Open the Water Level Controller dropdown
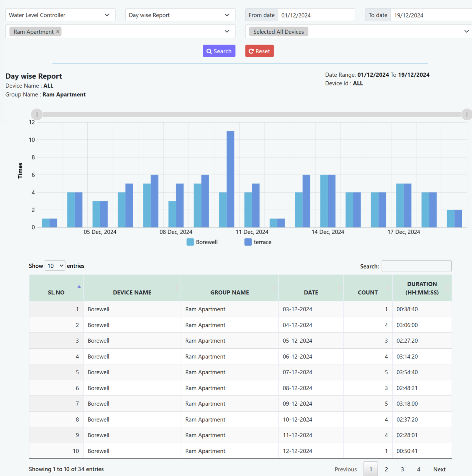472x476 pixels. pyautogui.click(x=60, y=15)
